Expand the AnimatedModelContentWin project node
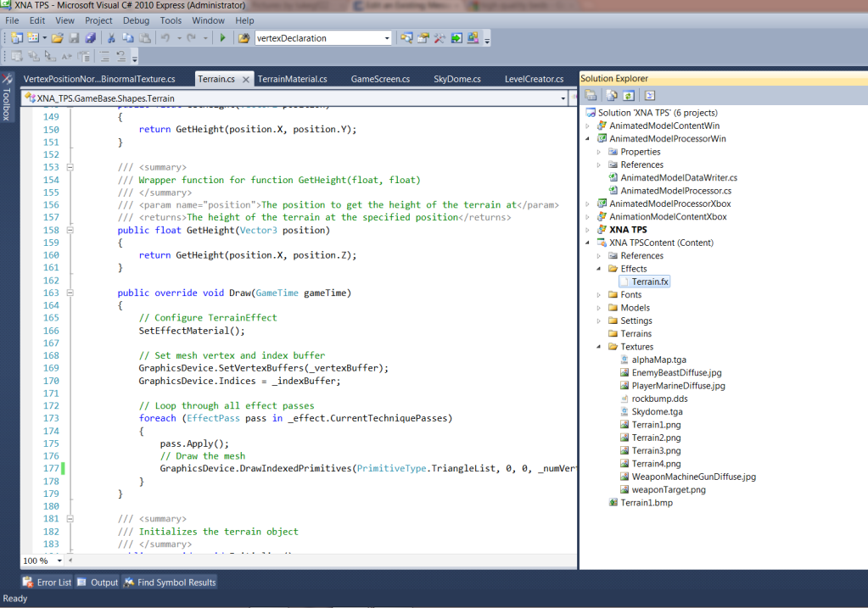868x608 pixels. coord(588,126)
